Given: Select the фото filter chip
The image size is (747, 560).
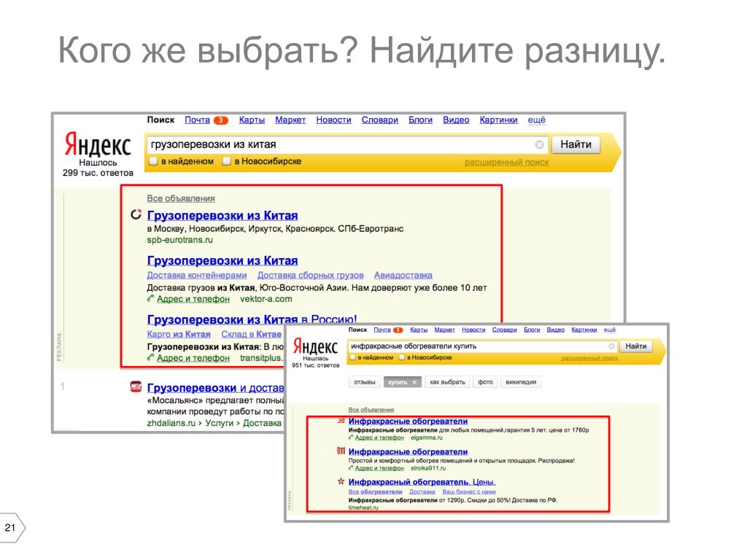Looking at the screenshot, I should (x=485, y=382).
